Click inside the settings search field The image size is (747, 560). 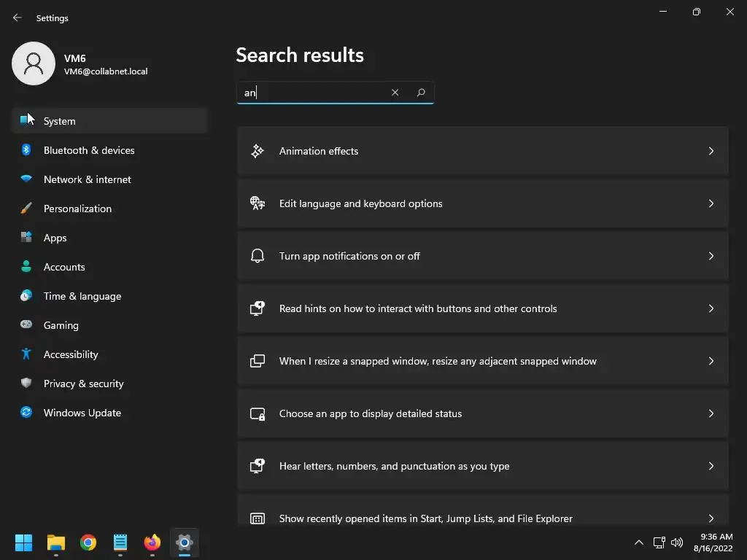[314, 93]
